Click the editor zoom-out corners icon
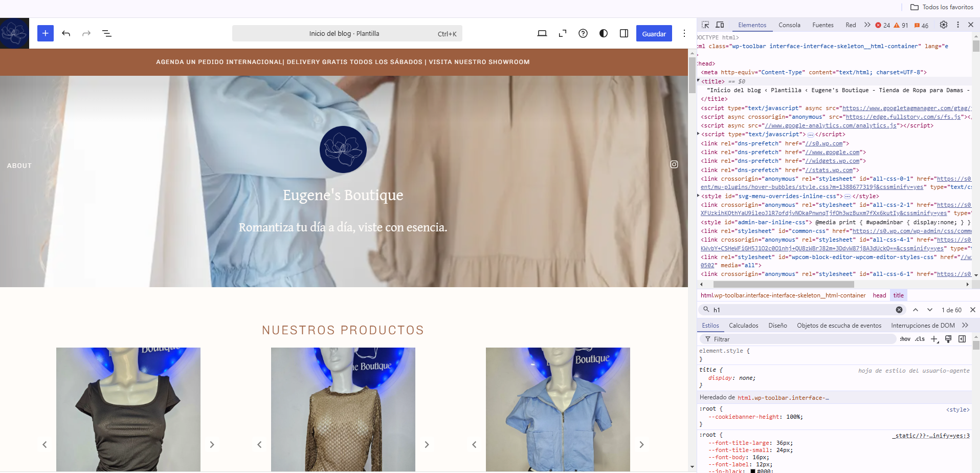Screen dimensions: 980x473 tap(563, 33)
